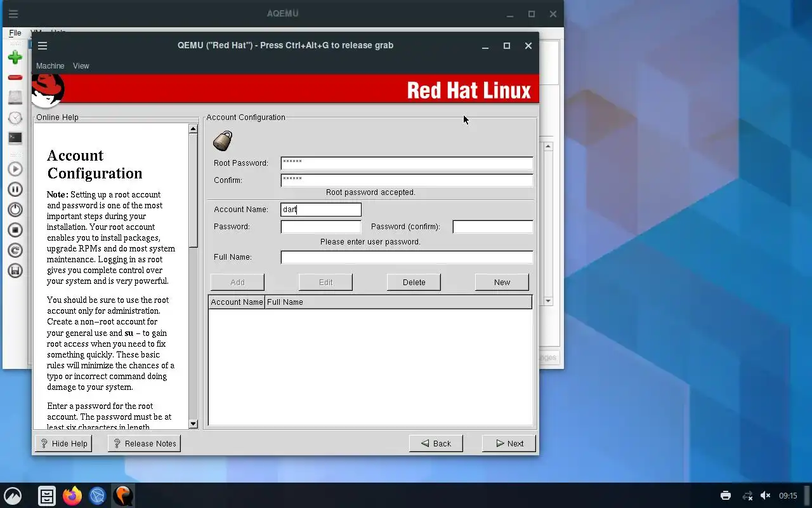Click the Root password accepted message
Viewport: 812px width, 508px height.
point(370,192)
